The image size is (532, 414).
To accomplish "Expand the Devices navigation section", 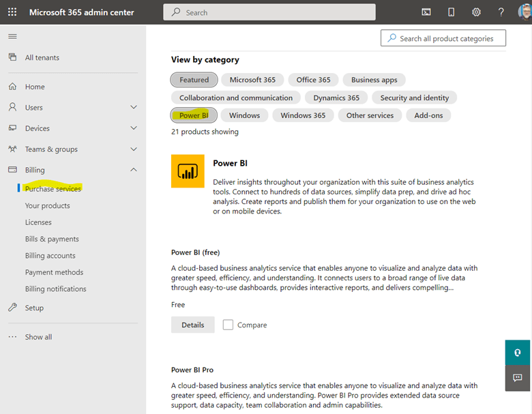I will pyautogui.click(x=134, y=128).
